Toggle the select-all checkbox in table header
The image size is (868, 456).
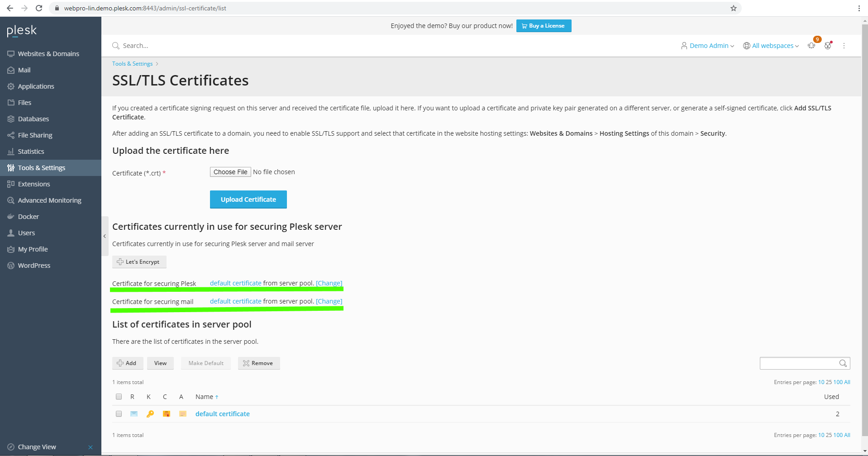[119, 397]
